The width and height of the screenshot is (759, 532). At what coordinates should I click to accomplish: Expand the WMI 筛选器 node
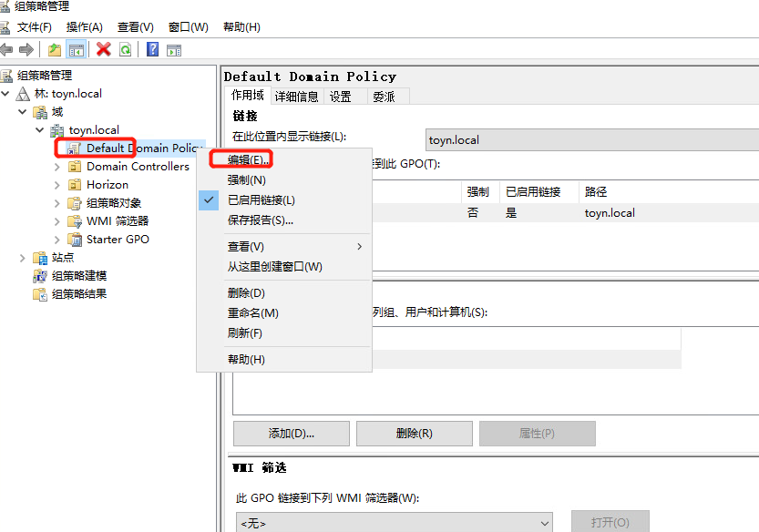pyautogui.click(x=57, y=221)
